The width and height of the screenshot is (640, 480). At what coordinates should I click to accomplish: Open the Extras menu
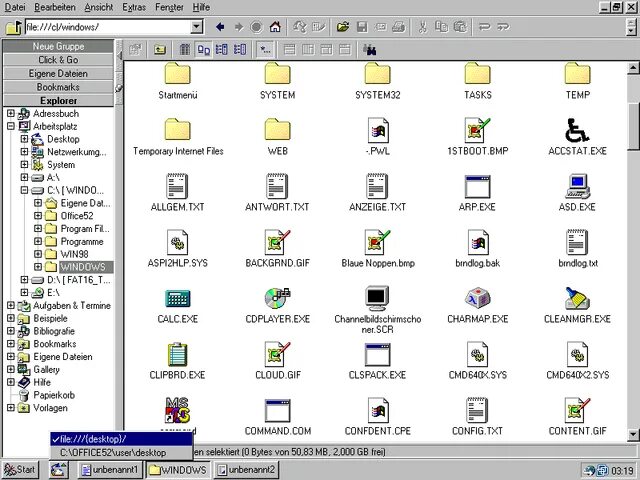click(x=134, y=7)
